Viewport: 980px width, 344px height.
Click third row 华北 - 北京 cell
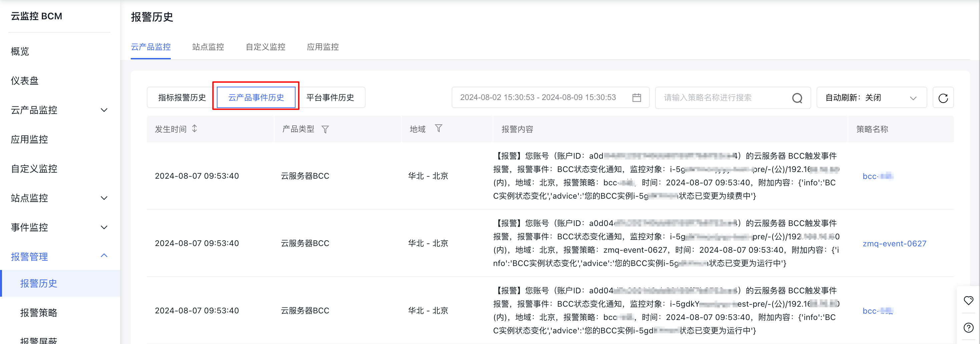point(428,311)
